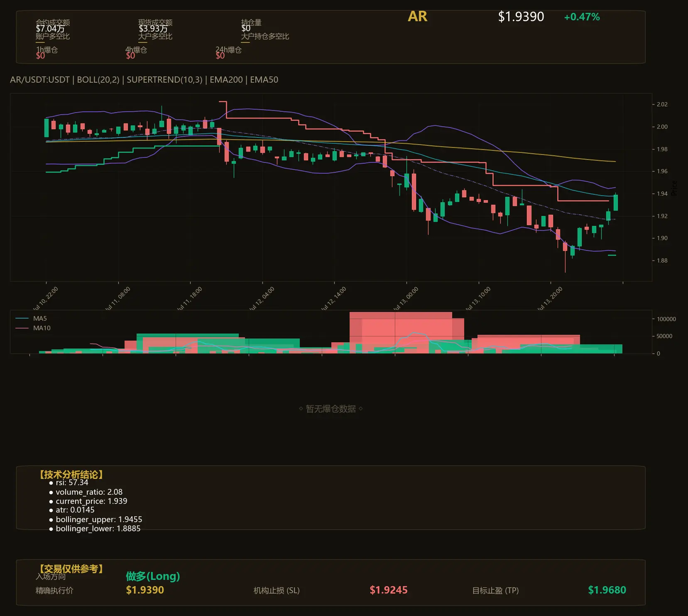Click the $1.9245 stop loss value
Viewport: 688px width, 616px height.
pos(389,590)
